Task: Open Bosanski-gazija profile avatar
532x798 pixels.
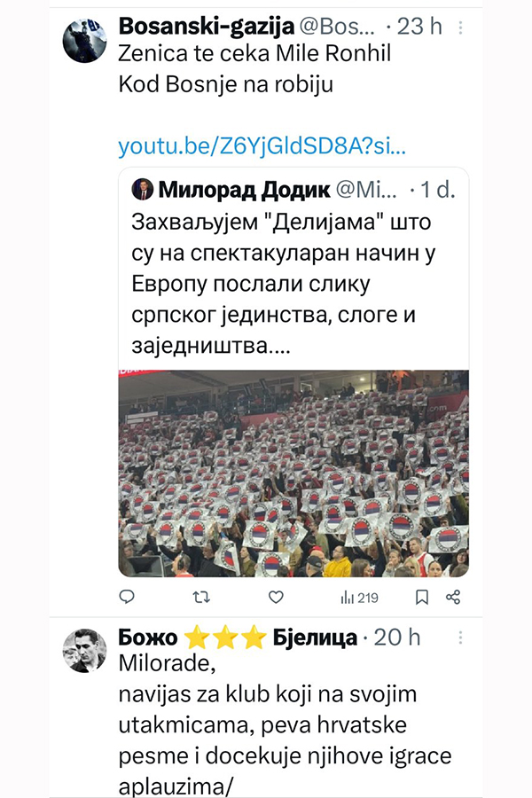Action: tap(84, 41)
